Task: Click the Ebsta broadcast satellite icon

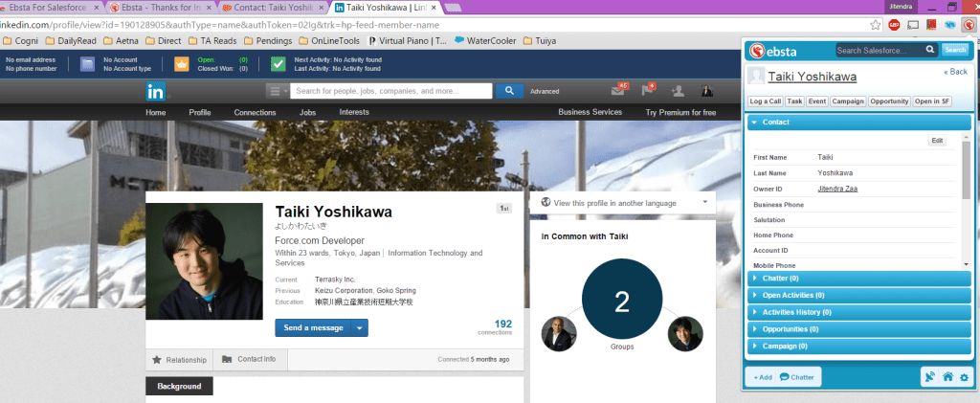Action: (930, 377)
